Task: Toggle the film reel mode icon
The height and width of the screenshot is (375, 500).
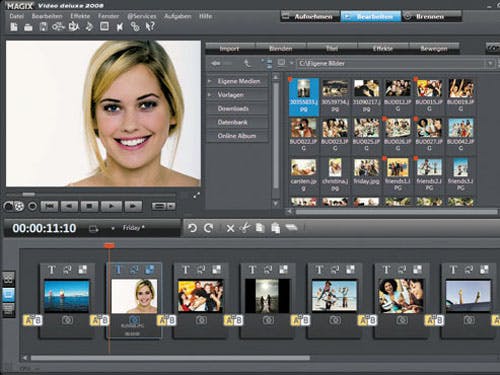Action: pos(19,206)
